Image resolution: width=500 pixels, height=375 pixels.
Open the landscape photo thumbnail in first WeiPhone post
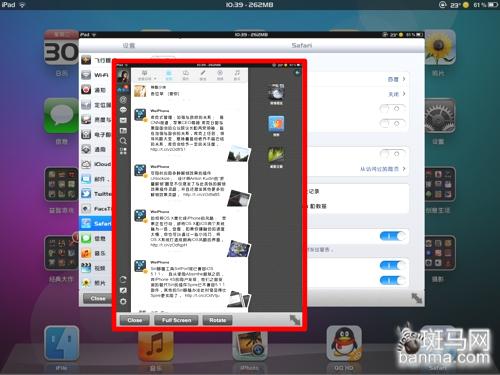tap(239, 154)
